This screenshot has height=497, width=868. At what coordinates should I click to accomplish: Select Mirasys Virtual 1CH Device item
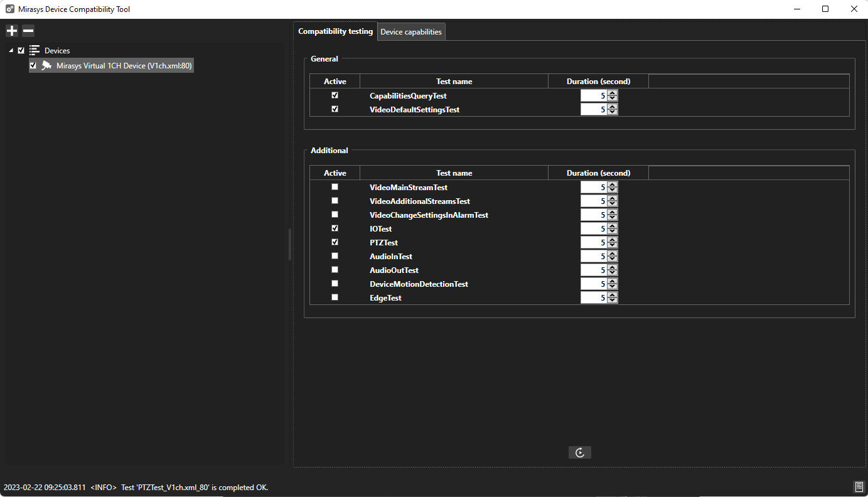pyautogui.click(x=124, y=66)
